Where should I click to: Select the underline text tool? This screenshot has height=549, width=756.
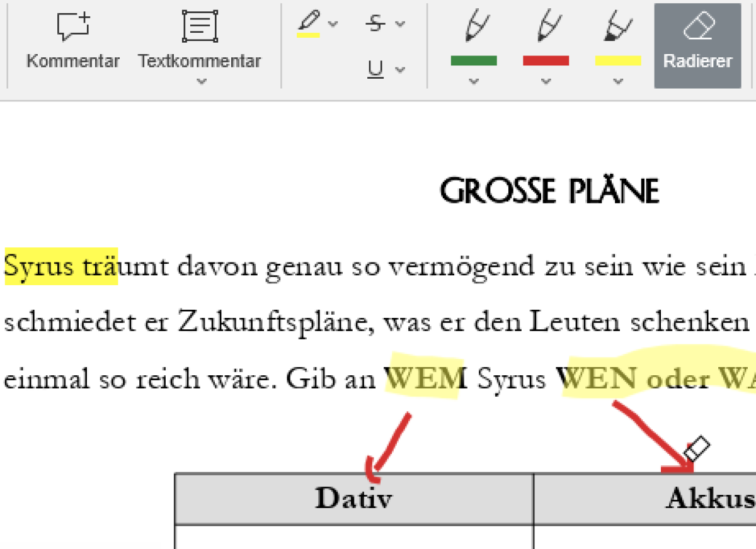click(x=375, y=69)
